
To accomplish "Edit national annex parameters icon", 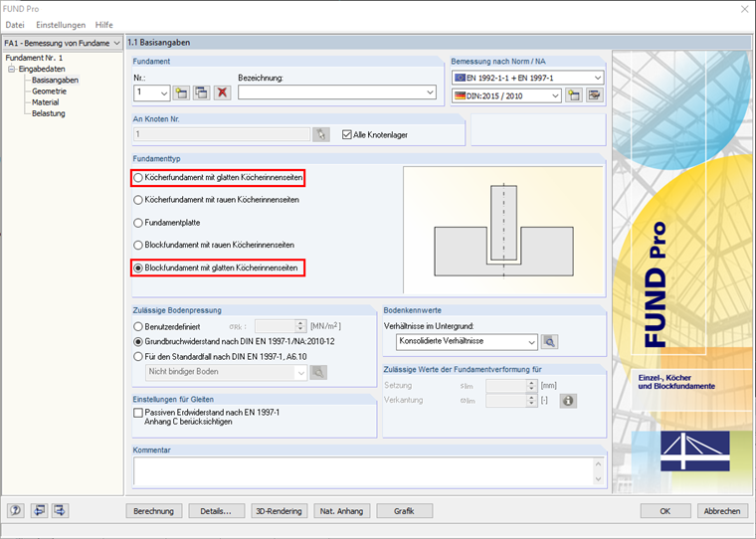I will point(595,95).
